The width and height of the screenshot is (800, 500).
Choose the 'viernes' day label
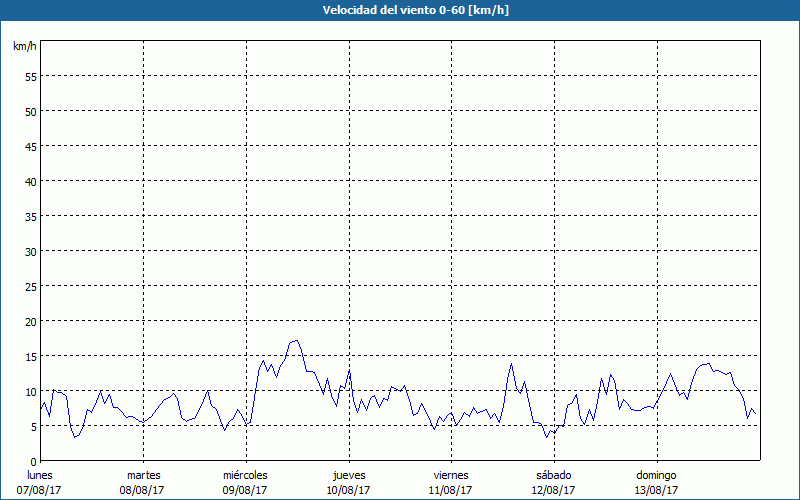[451, 475]
